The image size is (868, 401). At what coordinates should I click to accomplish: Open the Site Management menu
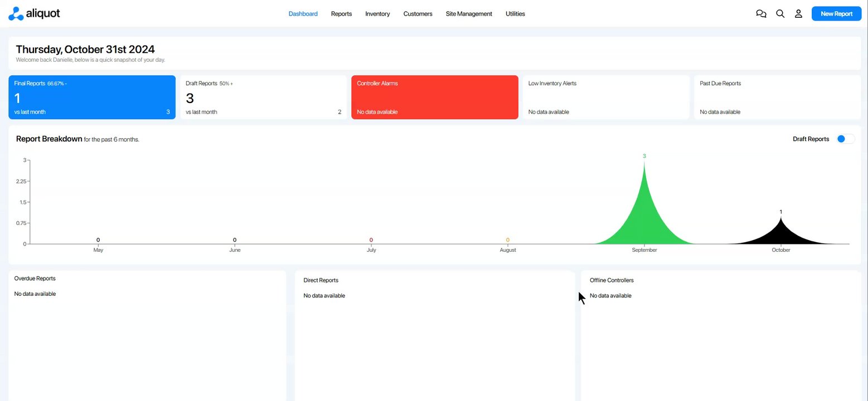(469, 14)
